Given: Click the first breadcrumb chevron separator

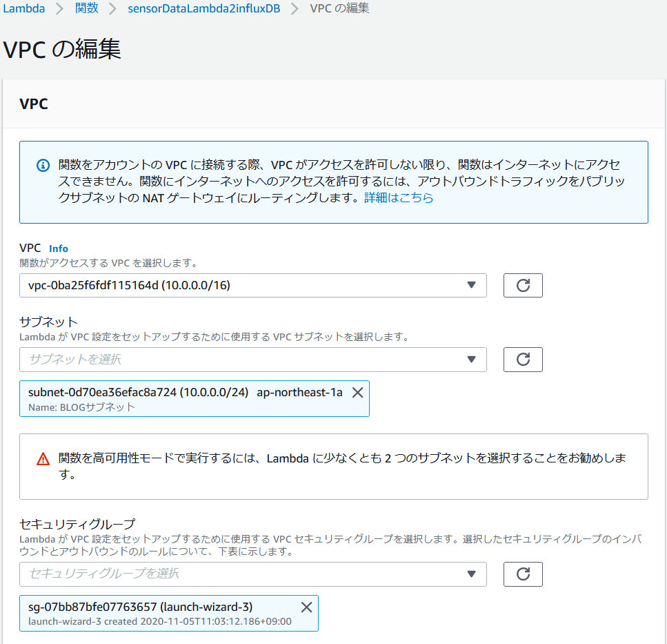Looking at the screenshot, I should tap(59, 8).
